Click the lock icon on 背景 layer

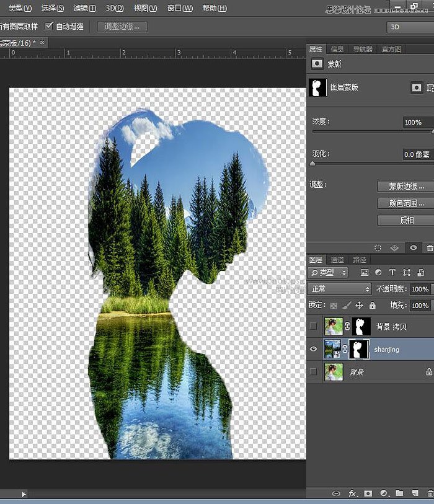tap(429, 372)
